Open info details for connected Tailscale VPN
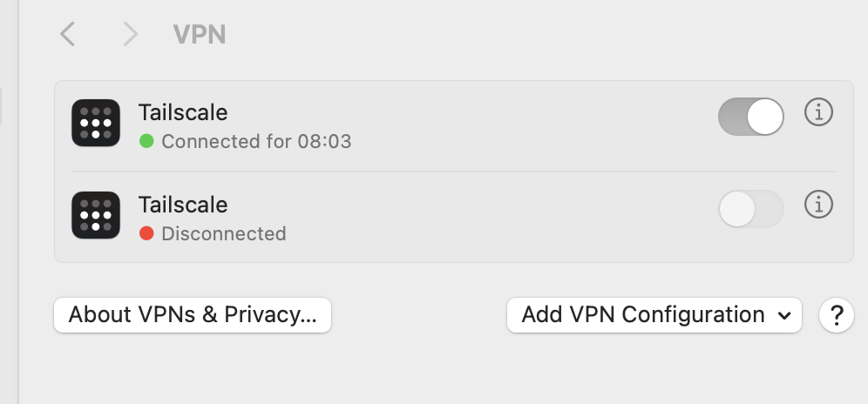Viewport: 868px width, 404px height. tap(818, 112)
